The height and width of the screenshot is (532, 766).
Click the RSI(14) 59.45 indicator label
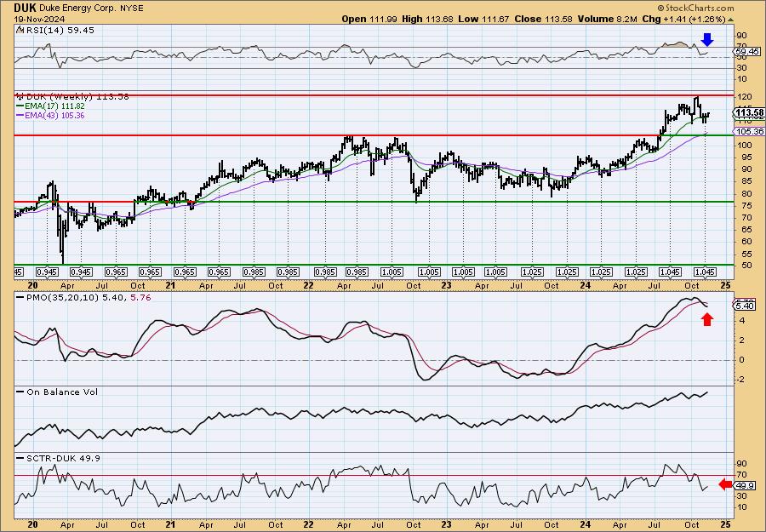[x=59, y=30]
